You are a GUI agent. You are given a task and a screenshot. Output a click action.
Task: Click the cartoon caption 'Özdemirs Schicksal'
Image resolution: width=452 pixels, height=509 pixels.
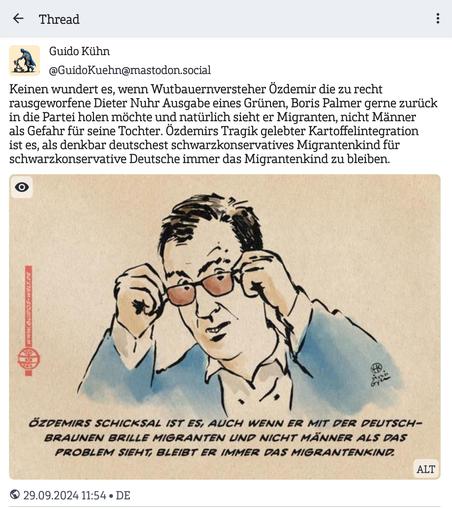point(225,438)
